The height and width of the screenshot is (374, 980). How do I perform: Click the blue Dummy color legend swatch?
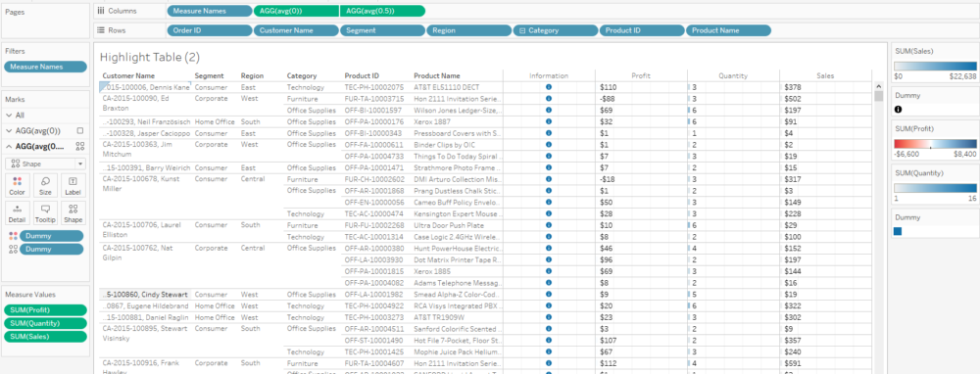click(x=898, y=231)
